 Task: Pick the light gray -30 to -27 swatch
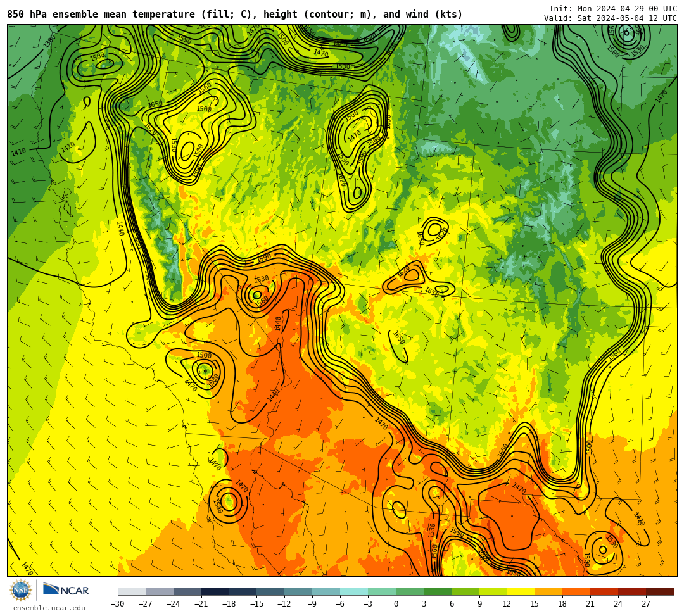[x=132, y=591]
